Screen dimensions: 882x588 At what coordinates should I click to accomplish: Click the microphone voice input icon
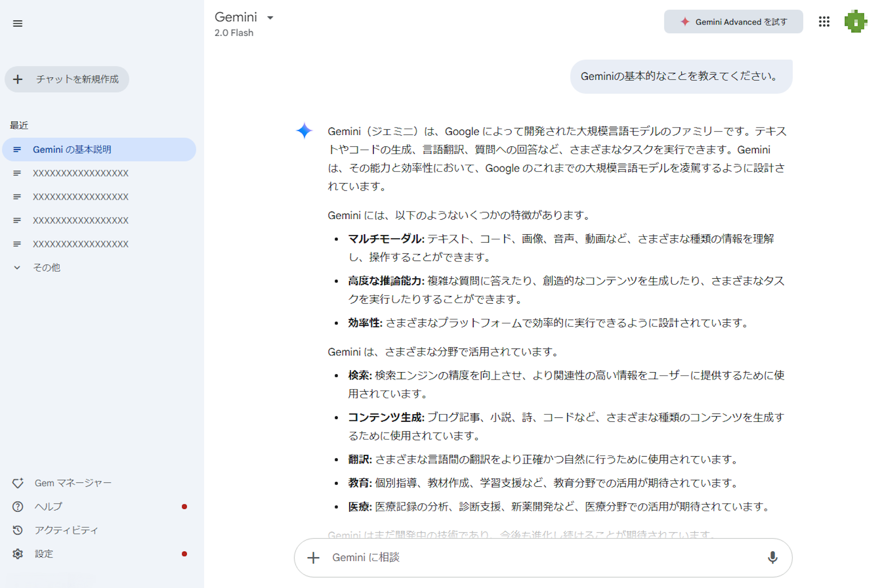pyautogui.click(x=773, y=557)
